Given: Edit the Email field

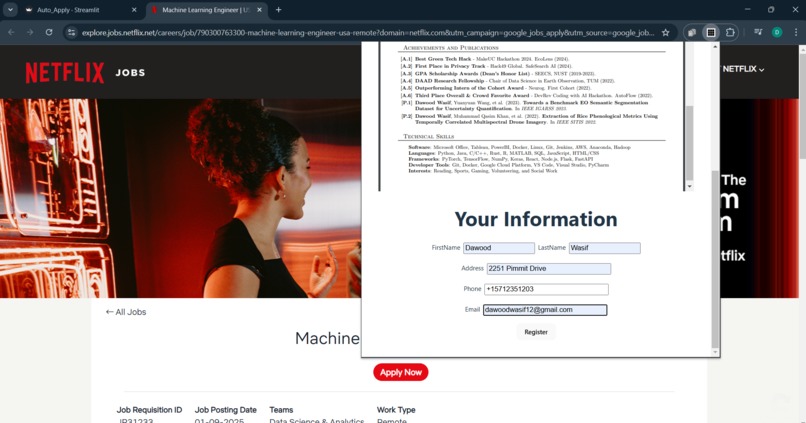Looking at the screenshot, I should tap(545, 310).
